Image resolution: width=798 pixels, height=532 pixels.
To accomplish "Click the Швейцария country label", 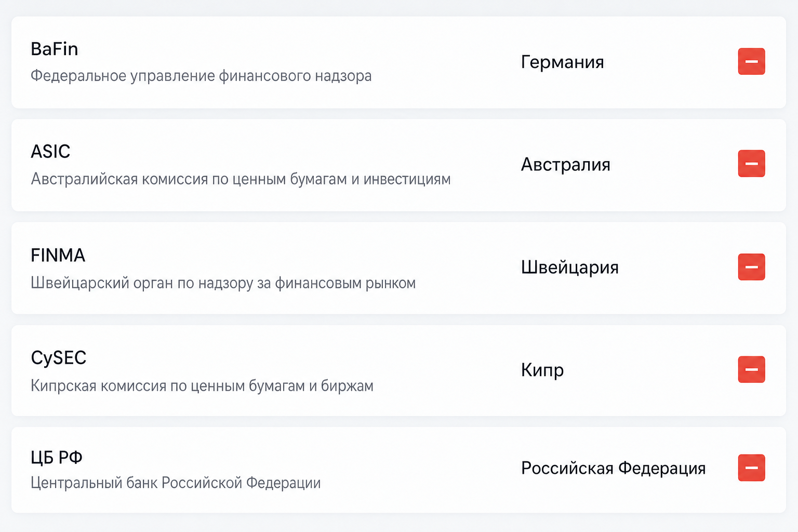I will tap(570, 268).
